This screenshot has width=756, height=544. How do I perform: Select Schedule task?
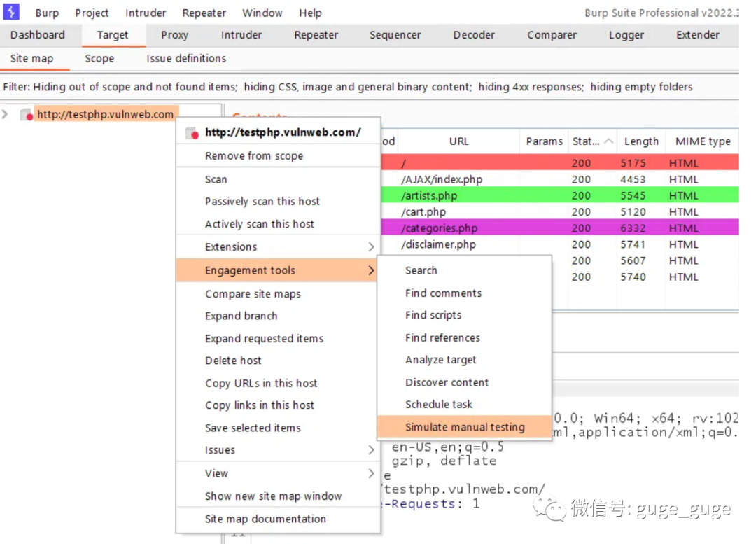(464, 405)
